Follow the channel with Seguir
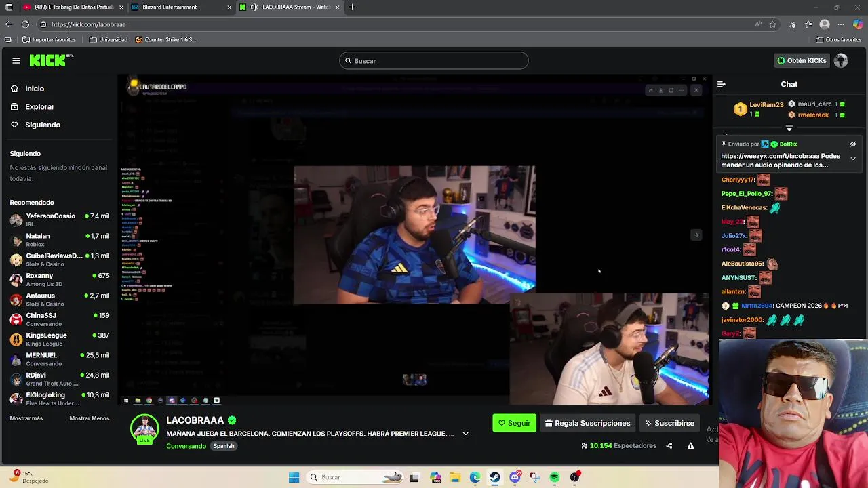 pyautogui.click(x=514, y=423)
